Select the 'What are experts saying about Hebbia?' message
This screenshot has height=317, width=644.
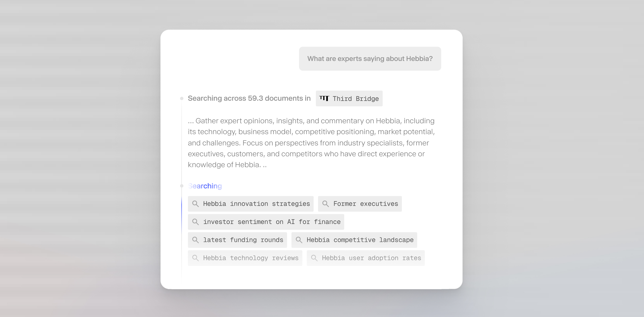pyautogui.click(x=370, y=59)
